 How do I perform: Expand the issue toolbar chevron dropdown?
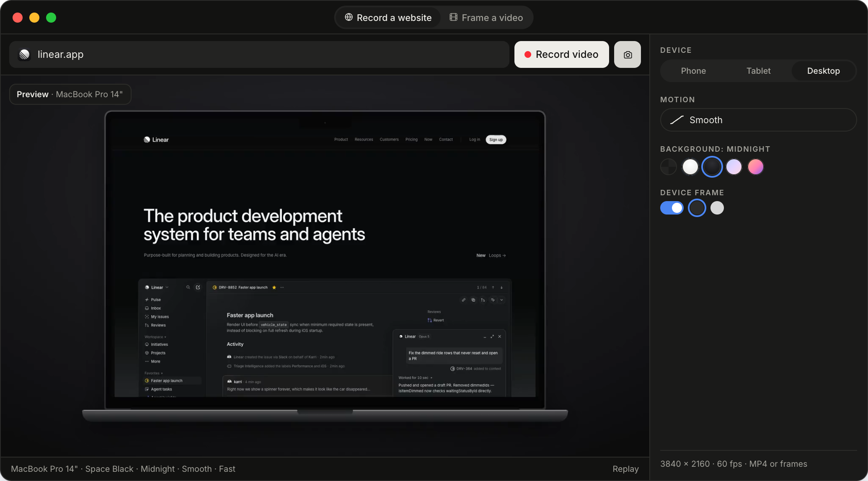501,300
